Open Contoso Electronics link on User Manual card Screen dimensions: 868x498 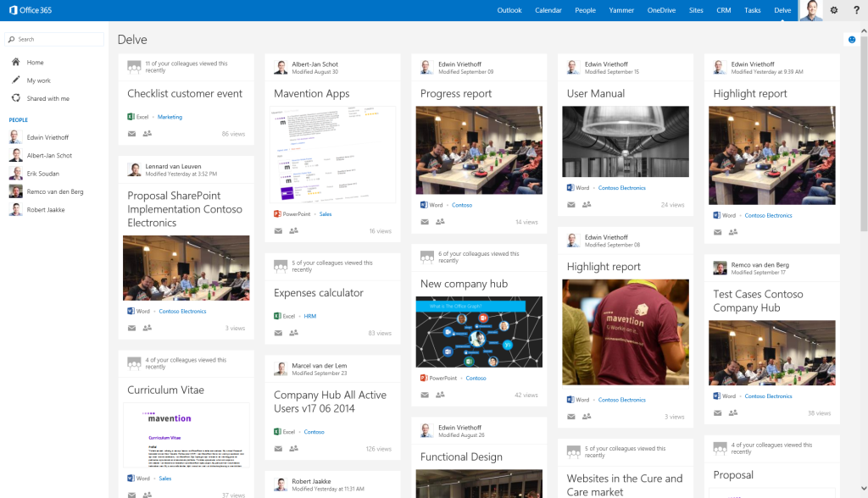pos(621,187)
